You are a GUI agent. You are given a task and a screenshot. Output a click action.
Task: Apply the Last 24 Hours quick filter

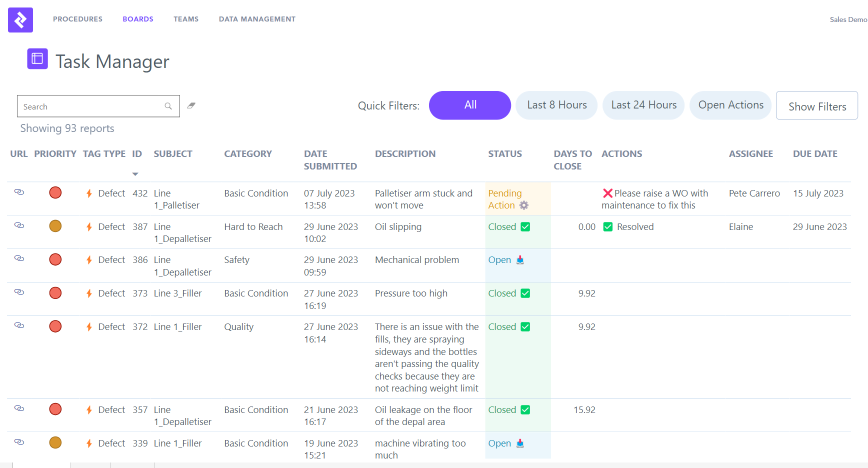[x=643, y=105]
